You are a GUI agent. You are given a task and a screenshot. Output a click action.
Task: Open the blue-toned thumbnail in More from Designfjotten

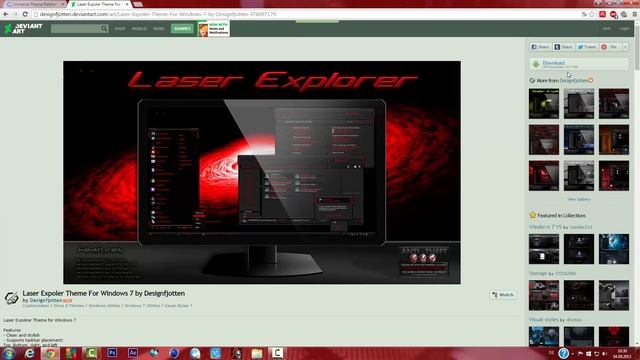(579, 140)
